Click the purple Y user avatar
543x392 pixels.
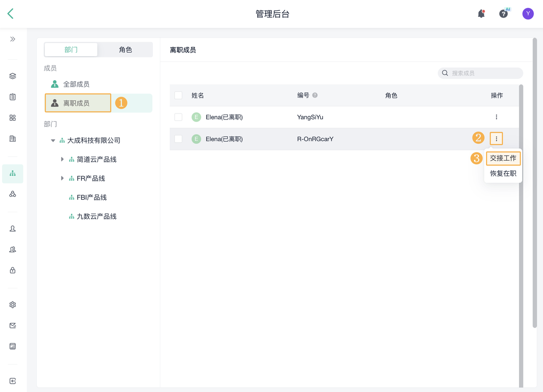pos(528,14)
